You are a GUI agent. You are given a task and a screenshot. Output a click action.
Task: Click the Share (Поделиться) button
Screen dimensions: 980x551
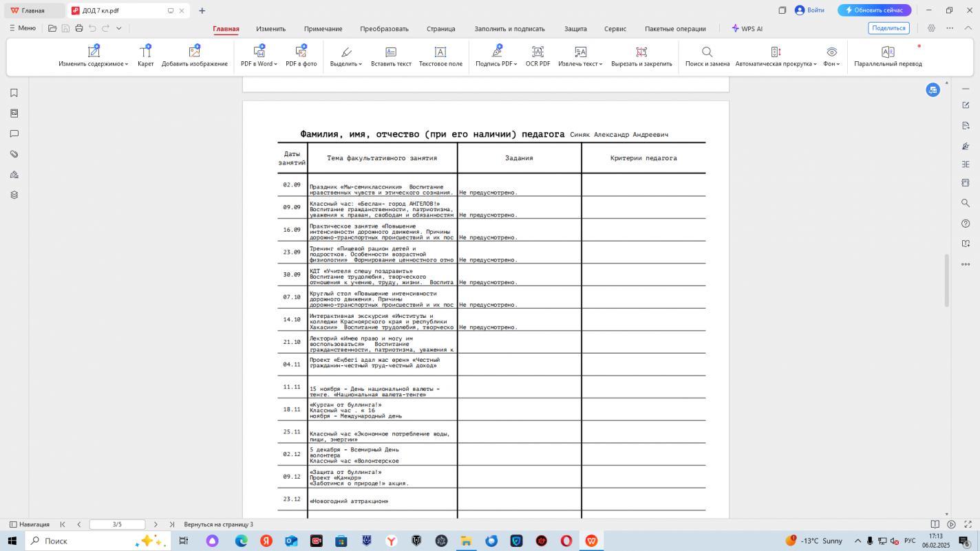tap(888, 28)
